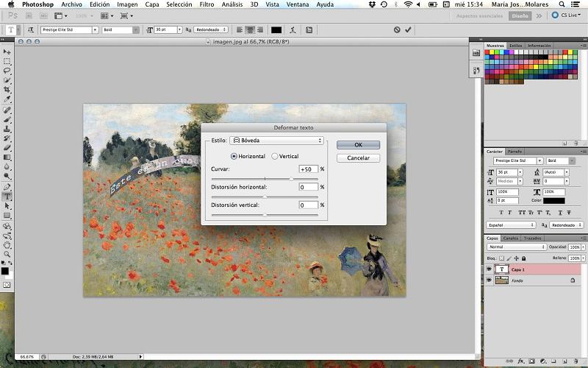Open the Español language dropdown
The height and width of the screenshot is (368, 588).
tap(512, 225)
